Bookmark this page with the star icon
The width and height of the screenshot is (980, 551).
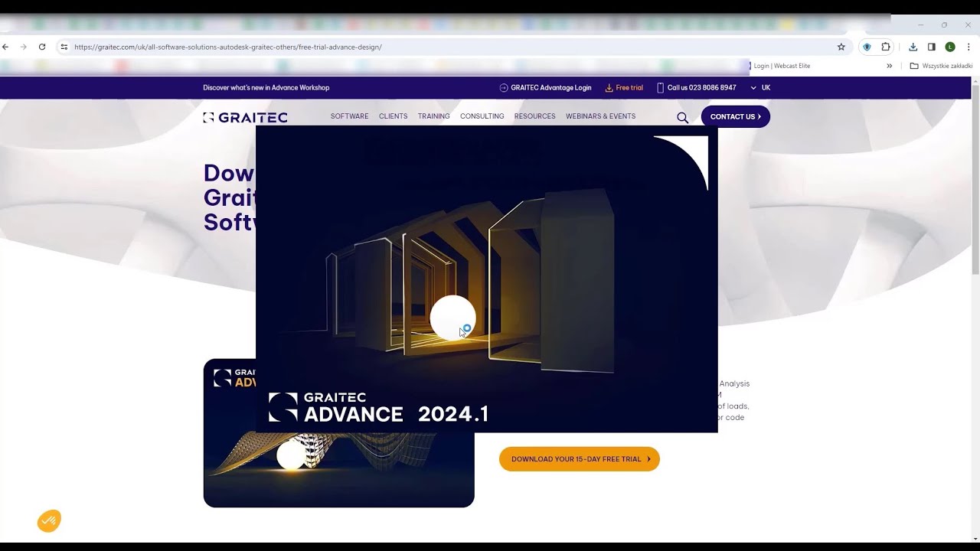[x=841, y=47]
